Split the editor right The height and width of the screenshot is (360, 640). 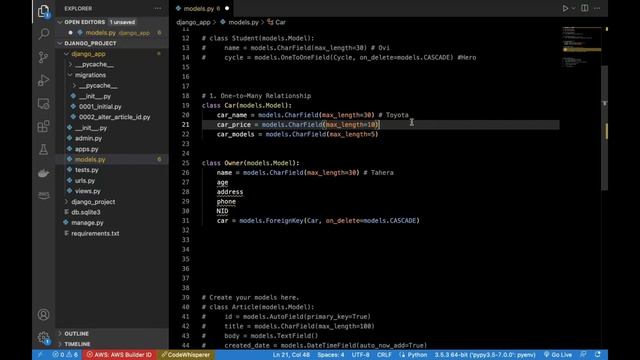584,8
